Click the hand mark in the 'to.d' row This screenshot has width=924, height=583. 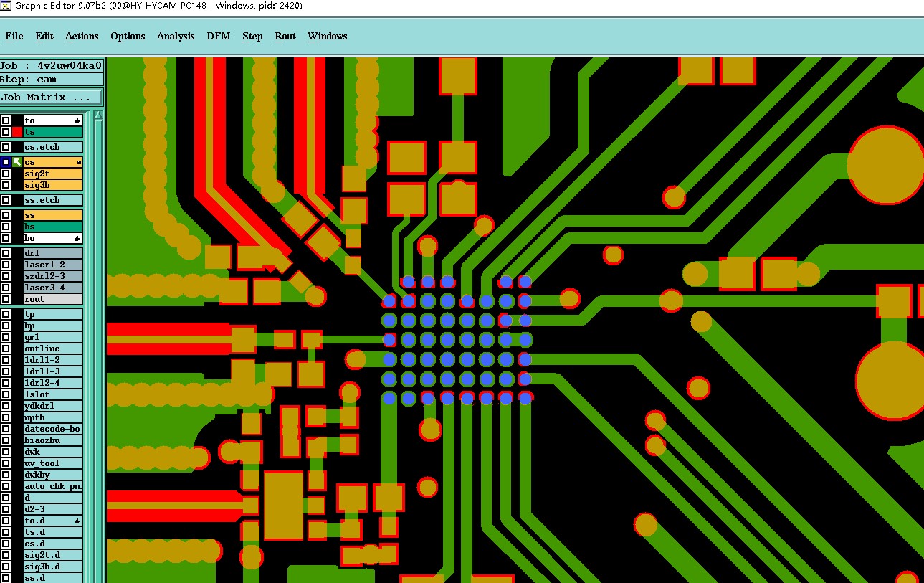(77, 521)
